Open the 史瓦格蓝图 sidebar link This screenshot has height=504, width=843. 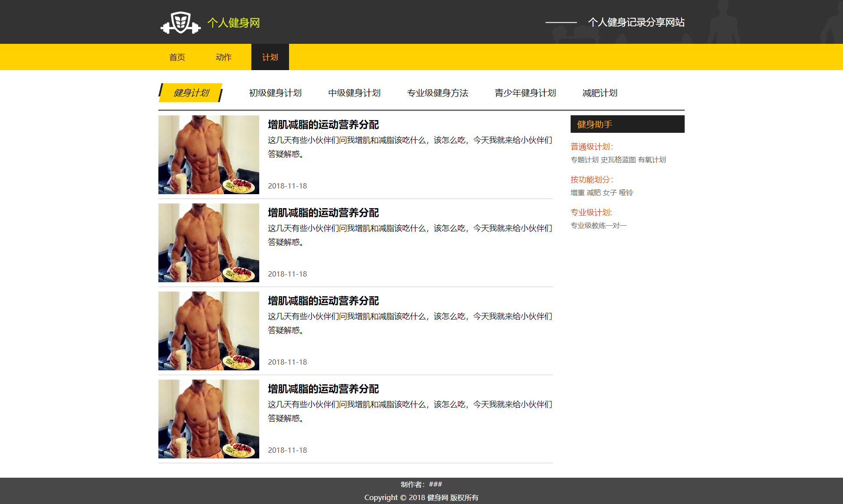pos(618,160)
